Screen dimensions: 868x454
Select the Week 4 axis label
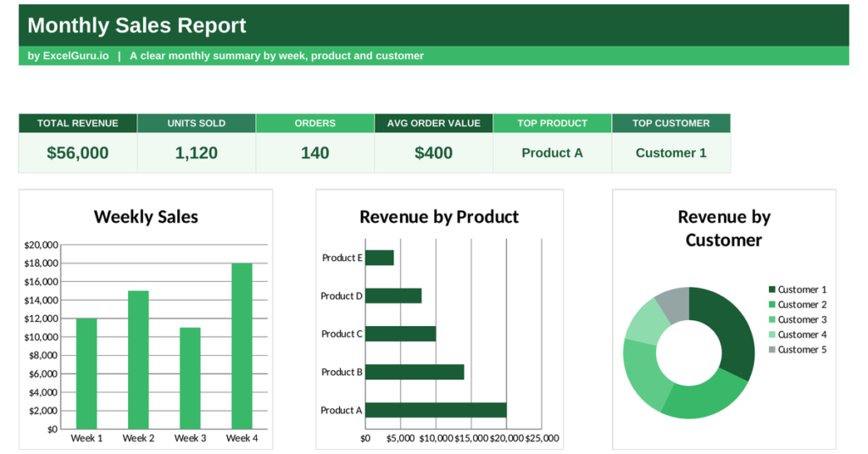(242, 439)
